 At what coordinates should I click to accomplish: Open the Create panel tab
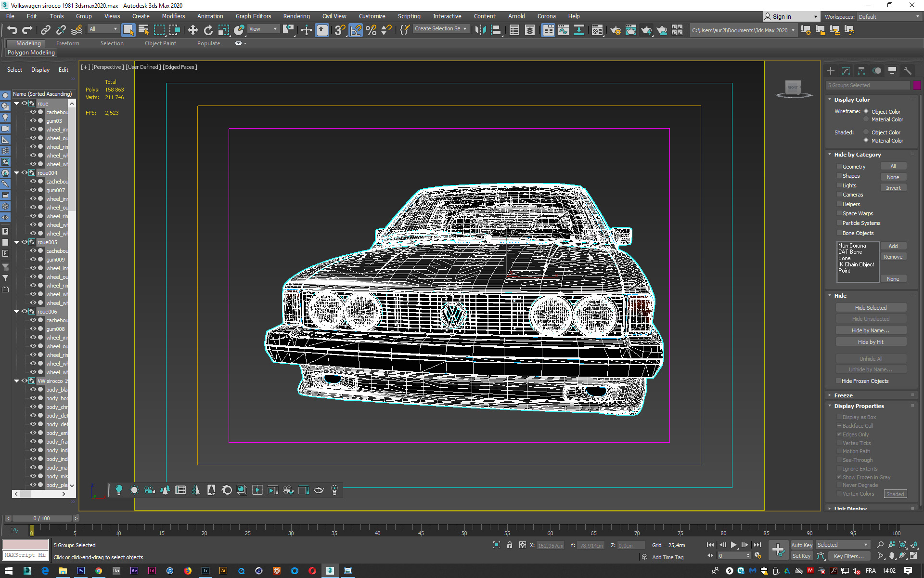tap(831, 71)
